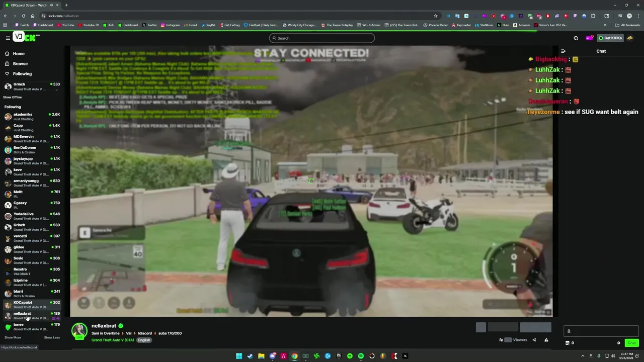Click the report warning icon below video
Screen dimensions: 644x362
[546, 340]
